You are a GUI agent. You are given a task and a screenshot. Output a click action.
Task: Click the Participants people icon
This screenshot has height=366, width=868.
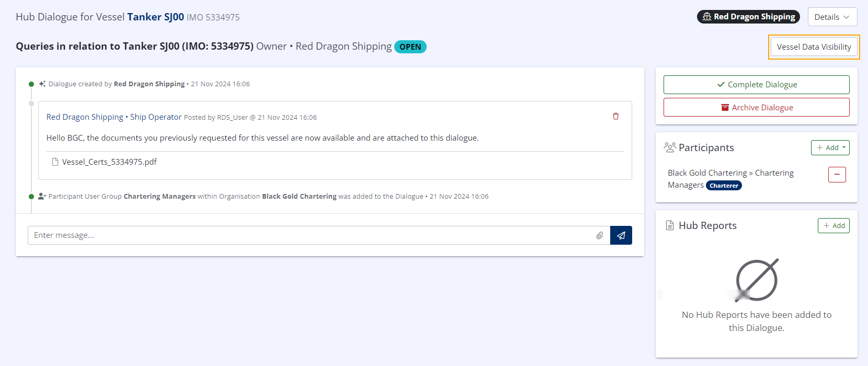point(669,147)
